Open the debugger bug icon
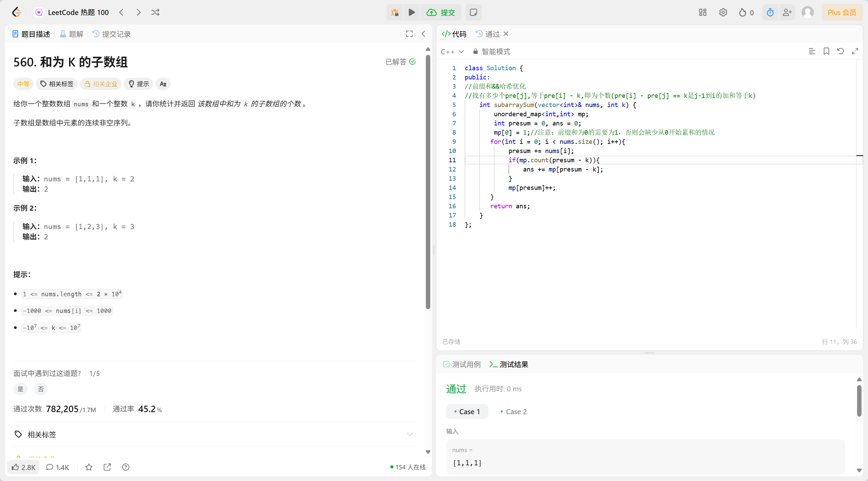This screenshot has height=481, width=868. tap(395, 13)
